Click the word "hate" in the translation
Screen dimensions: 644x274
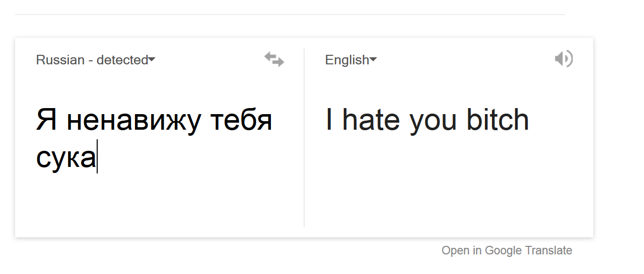tap(371, 120)
